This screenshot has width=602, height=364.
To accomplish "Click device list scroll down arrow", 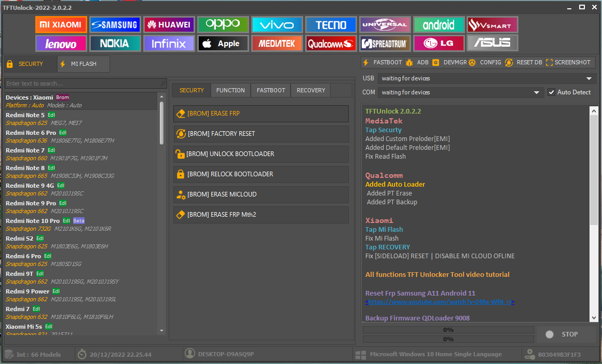I will click(x=161, y=331).
